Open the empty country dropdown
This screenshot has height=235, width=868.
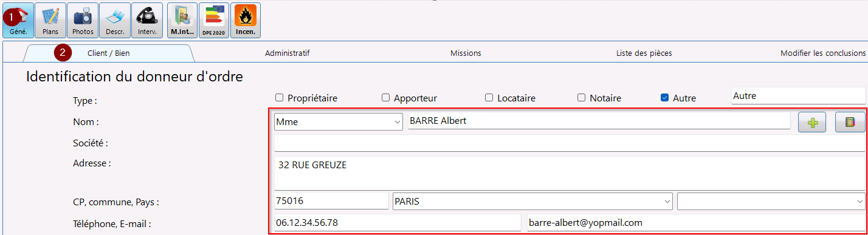coord(771,201)
